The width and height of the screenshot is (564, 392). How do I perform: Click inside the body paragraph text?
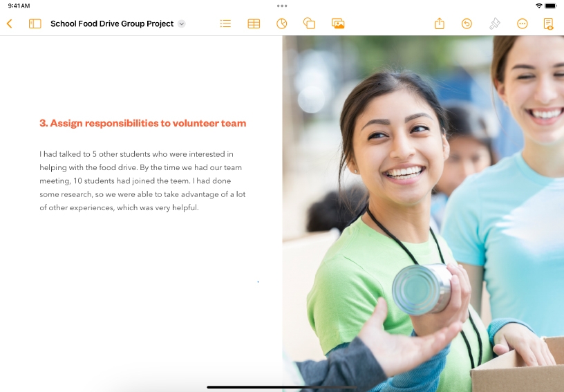142,180
